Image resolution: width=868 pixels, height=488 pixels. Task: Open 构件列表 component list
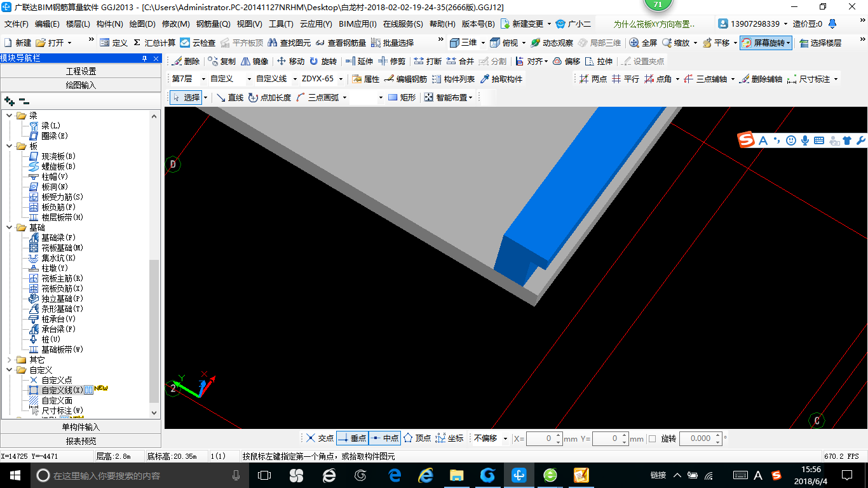453,79
